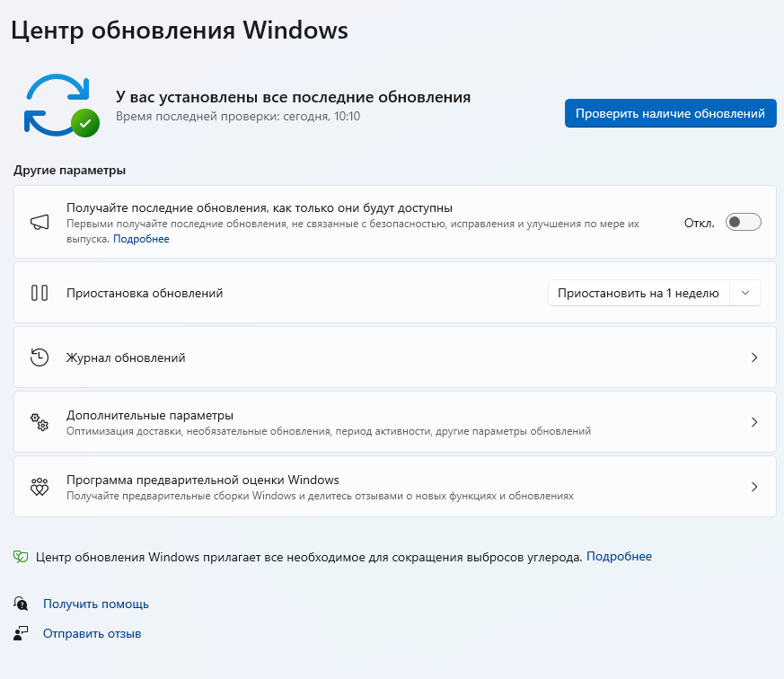Click the Другие параметры section heading
The width and height of the screenshot is (784, 679).
pos(69,171)
